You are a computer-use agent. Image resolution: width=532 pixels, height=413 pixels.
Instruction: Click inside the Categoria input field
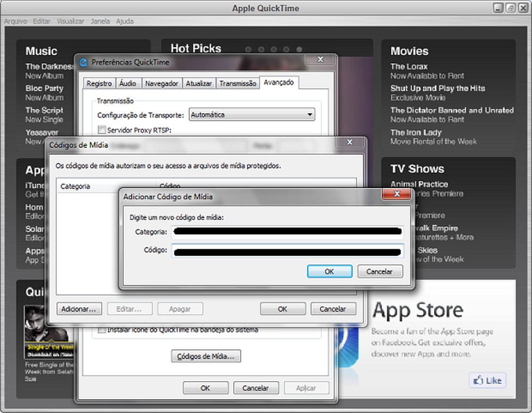(287, 231)
